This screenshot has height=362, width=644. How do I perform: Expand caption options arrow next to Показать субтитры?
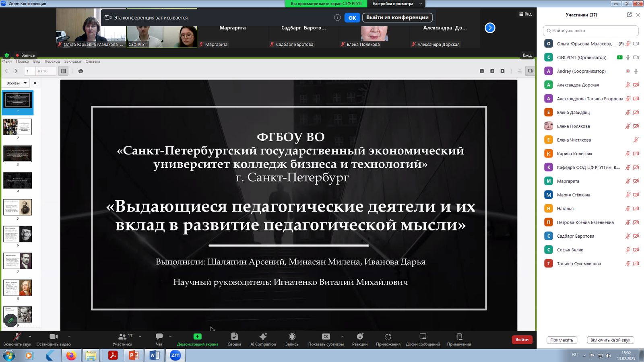click(342, 337)
